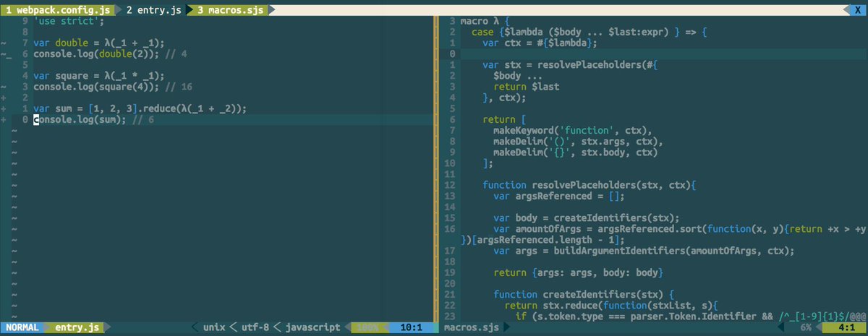Screen dimensions: 868x336
Task: Click 'var args = buildArgumentIdentifiers' line
Action: [x=644, y=251]
